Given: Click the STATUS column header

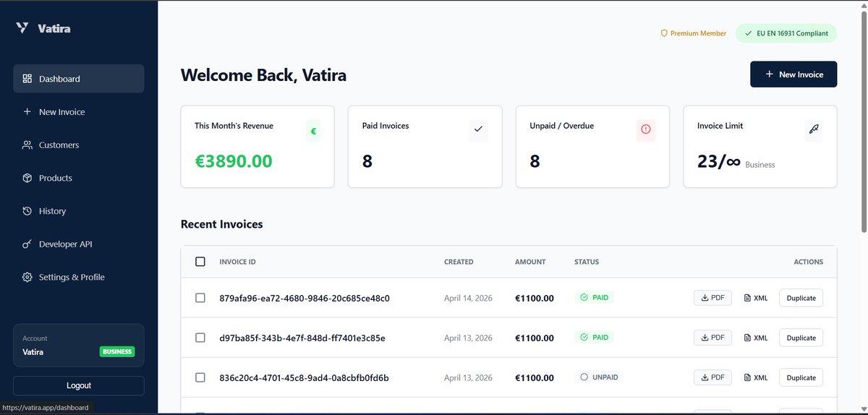Looking at the screenshot, I should click(587, 262).
